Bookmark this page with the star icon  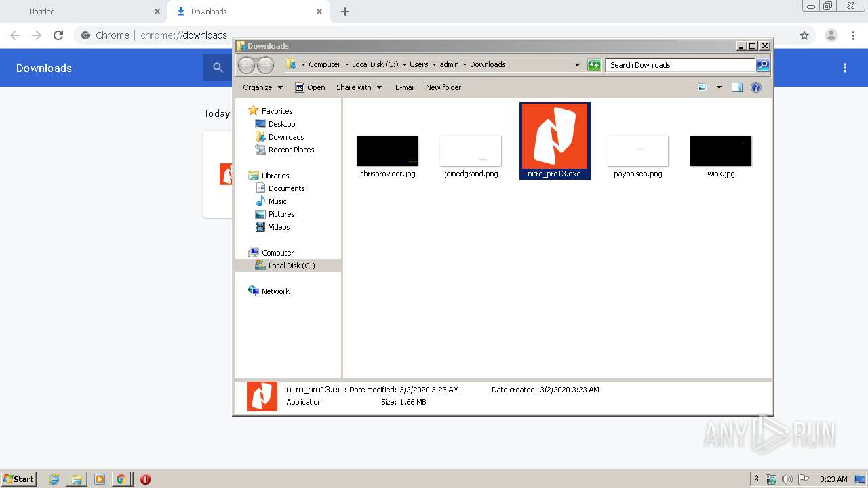coord(804,35)
